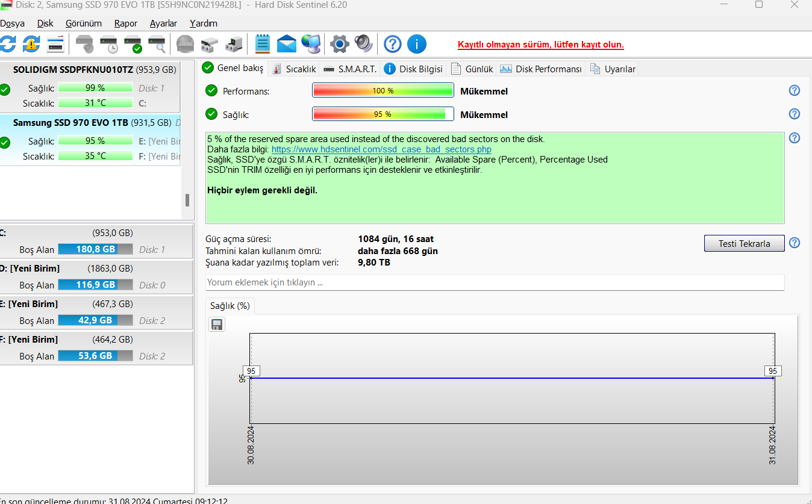Screen dimensions: 812x504
Task: Open the Rapor menu
Action: (126, 23)
